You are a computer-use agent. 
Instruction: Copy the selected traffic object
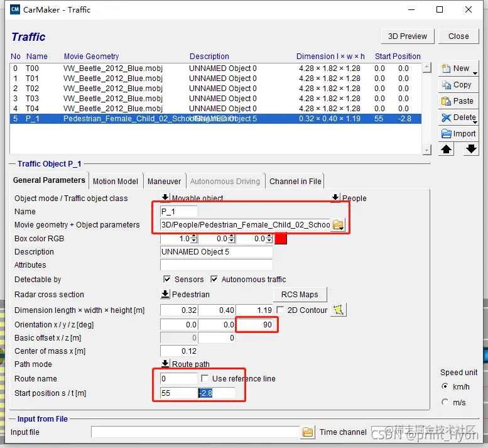tap(458, 85)
